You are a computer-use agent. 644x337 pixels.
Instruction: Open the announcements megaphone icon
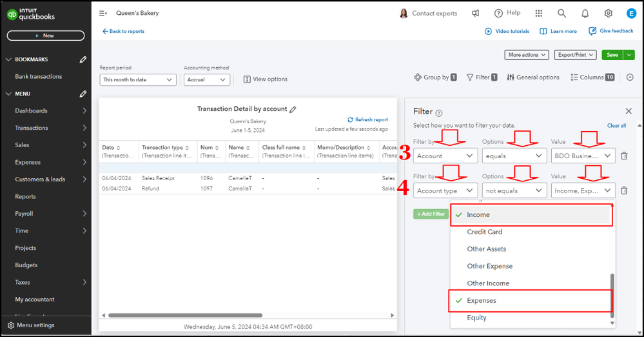coord(476,13)
